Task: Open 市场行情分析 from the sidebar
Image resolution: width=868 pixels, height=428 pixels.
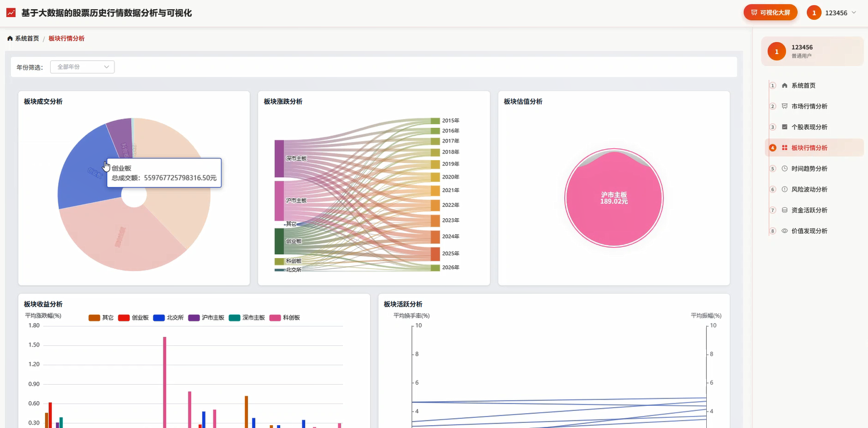Action: coord(814,106)
